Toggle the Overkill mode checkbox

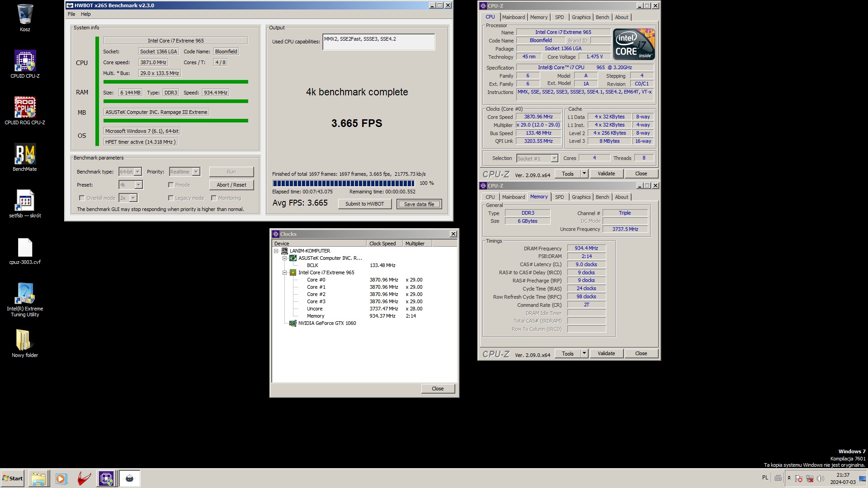[82, 198]
